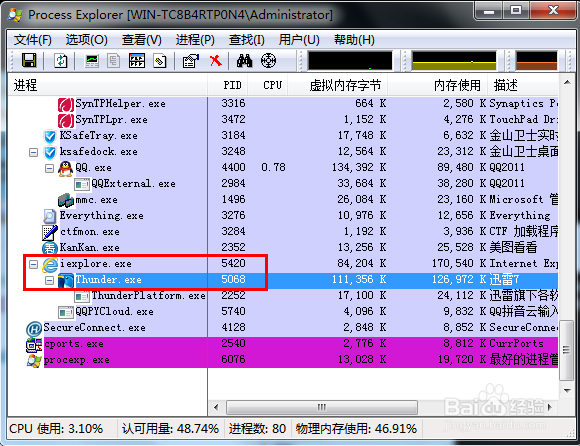Open the 进程(P) menu
This screenshot has height=446, width=580.
tap(195, 40)
